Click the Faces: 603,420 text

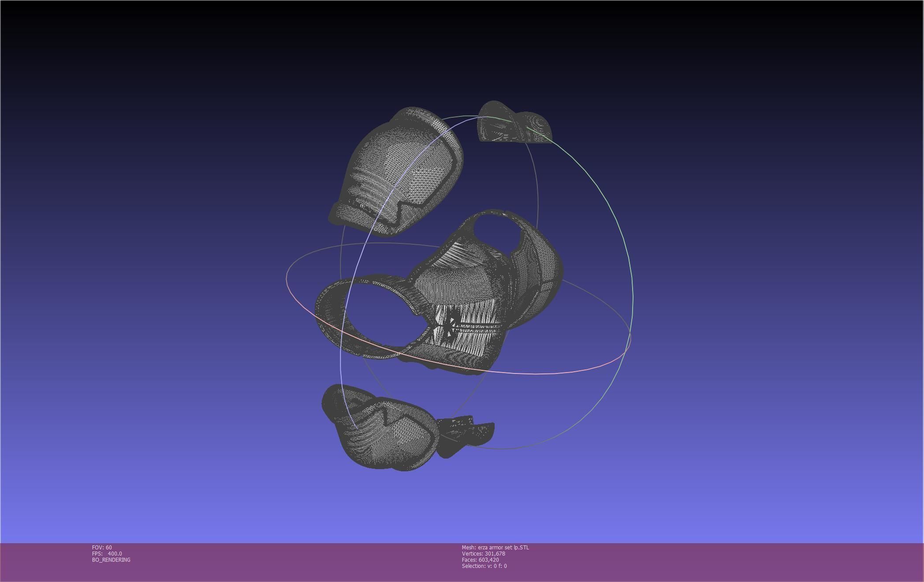pyautogui.click(x=480, y=560)
